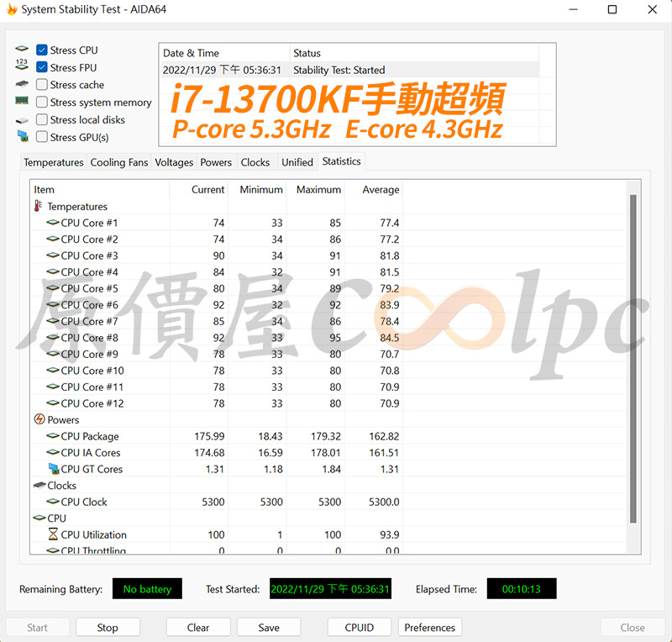672x642 pixels.
Task: Enable the Stress local disks checkbox
Action: click(41, 119)
